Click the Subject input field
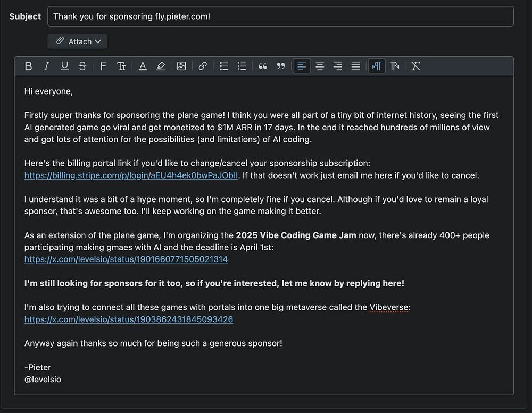 pyautogui.click(x=280, y=16)
